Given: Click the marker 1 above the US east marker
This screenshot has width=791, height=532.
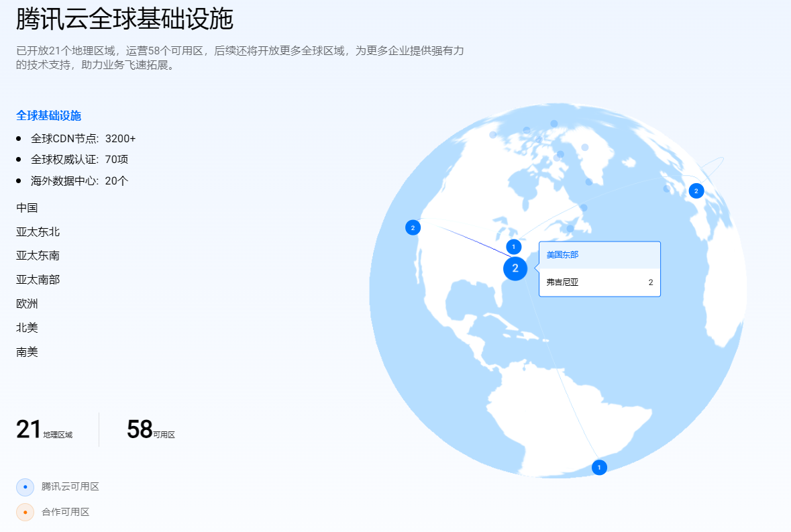Looking at the screenshot, I should (513, 247).
